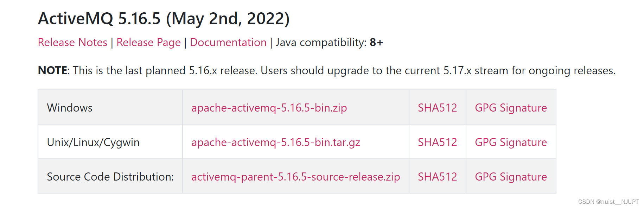Click the Source Code Distribution cell

click(110, 176)
